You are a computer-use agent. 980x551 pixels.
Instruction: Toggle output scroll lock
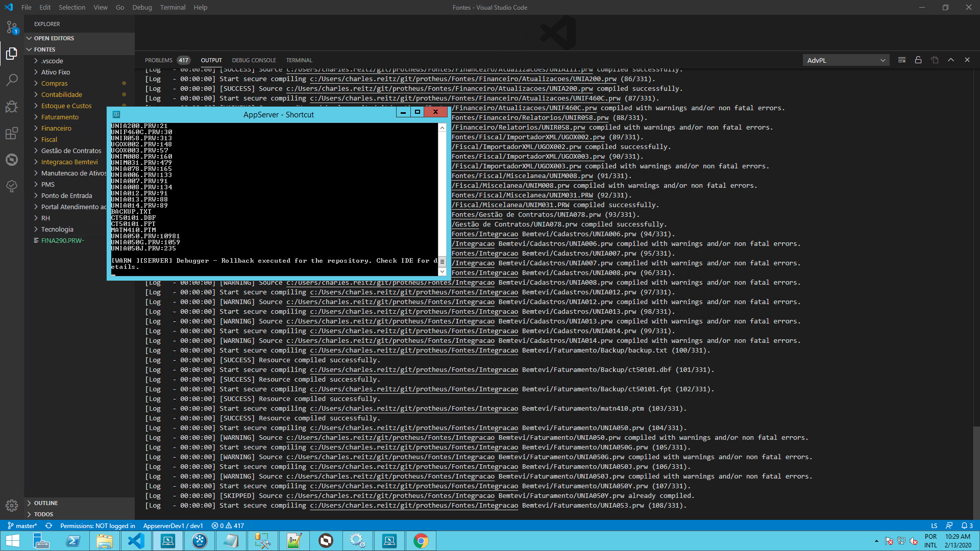pos(918,60)
